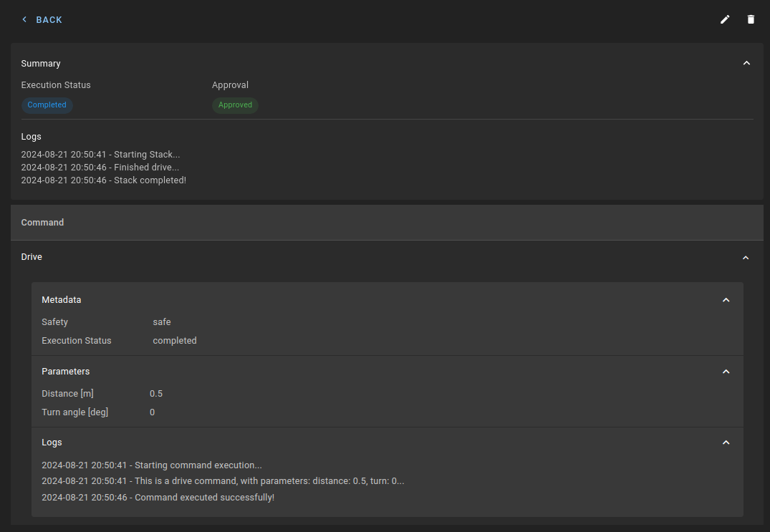Click the back arrow chevron icon
This screenshot has width=770, height=532.
24,19
